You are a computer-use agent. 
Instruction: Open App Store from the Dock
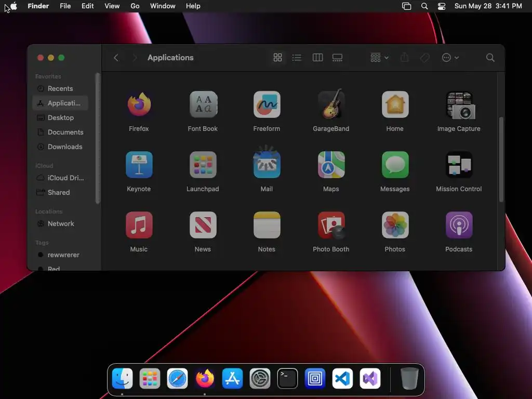(232, 378)
